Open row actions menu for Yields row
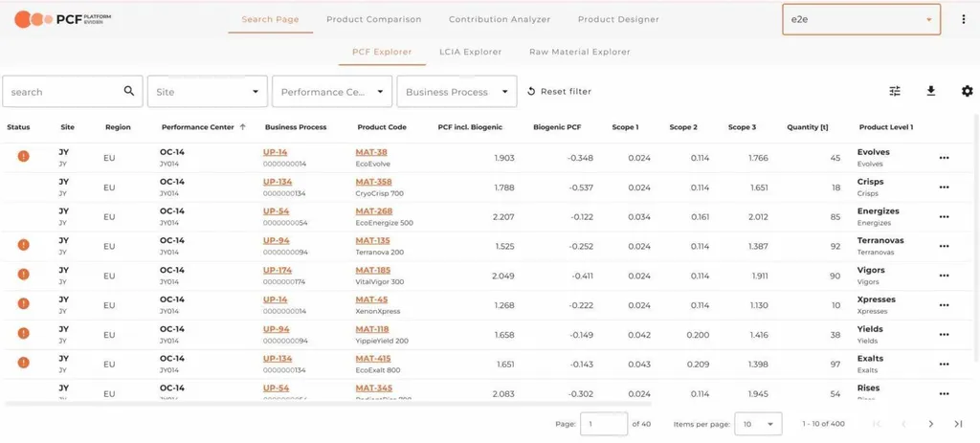The image size is (980, 443). click(944, 335)
